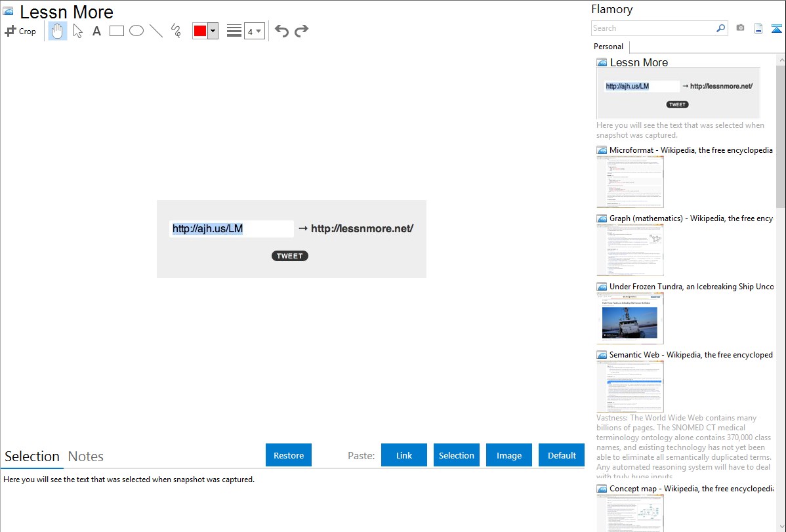Open the Graph (mathematics) snapshot thumbnail
The image size is (786, 532).
click(630, 250)
